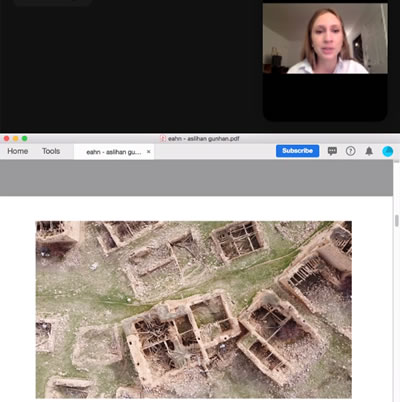Click the vertical scrollbar thumb of the PDF
The height and width of the screenshot is (402, 400).
[x=397, y=221]
